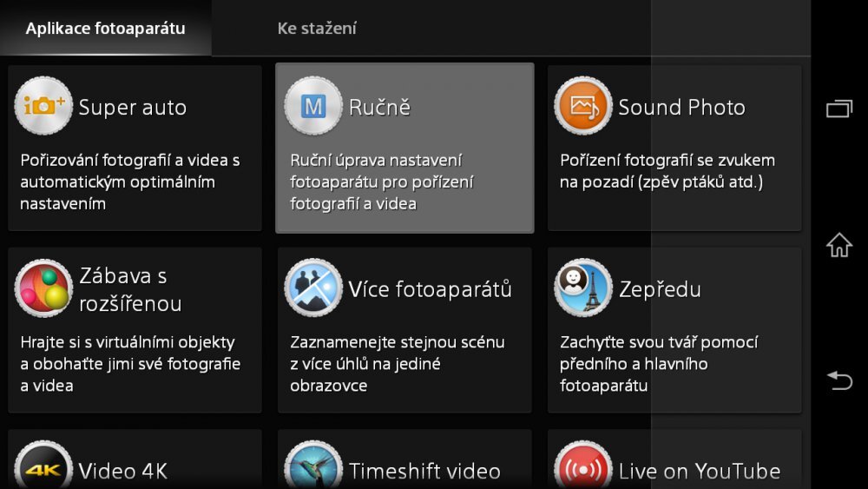Tap the Sound Photo description text
This screenshot has width=868, height=489.
667,171
